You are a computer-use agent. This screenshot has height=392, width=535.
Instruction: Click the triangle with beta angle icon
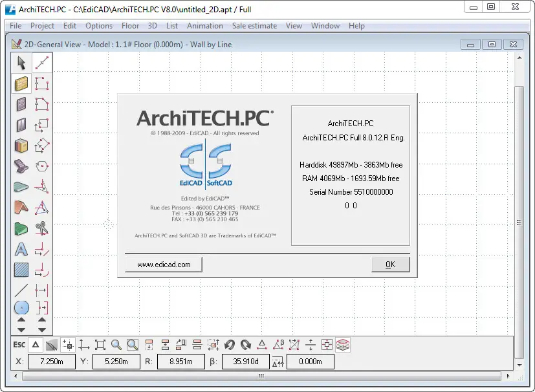tap(278, 345)
